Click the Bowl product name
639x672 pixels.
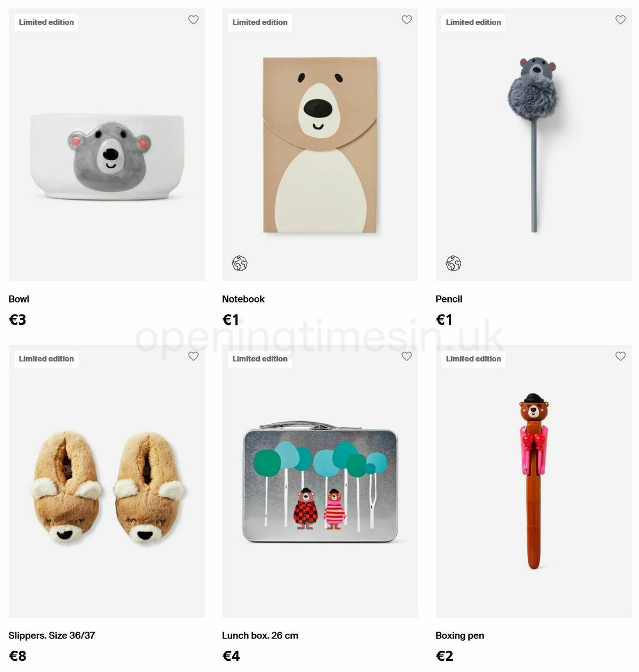[19, 299]
